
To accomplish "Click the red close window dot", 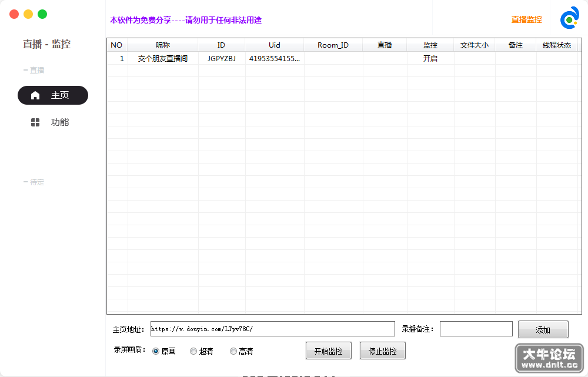I will coord(14,14).
